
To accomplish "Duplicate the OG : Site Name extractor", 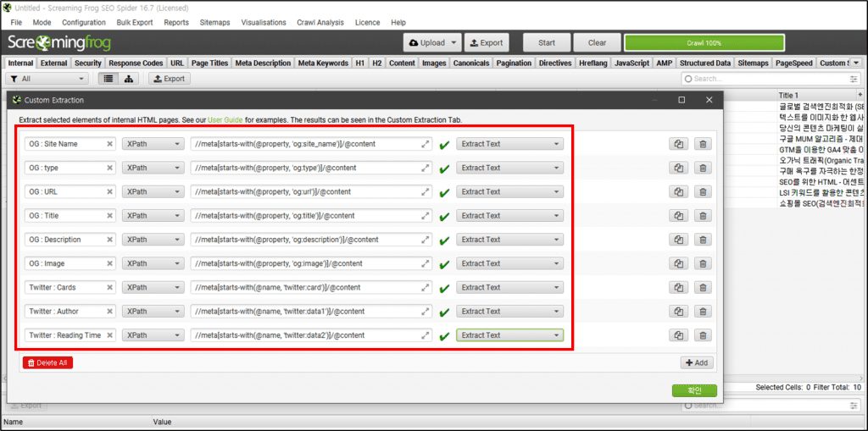I will pyautogui.click(x=678, y=144).
